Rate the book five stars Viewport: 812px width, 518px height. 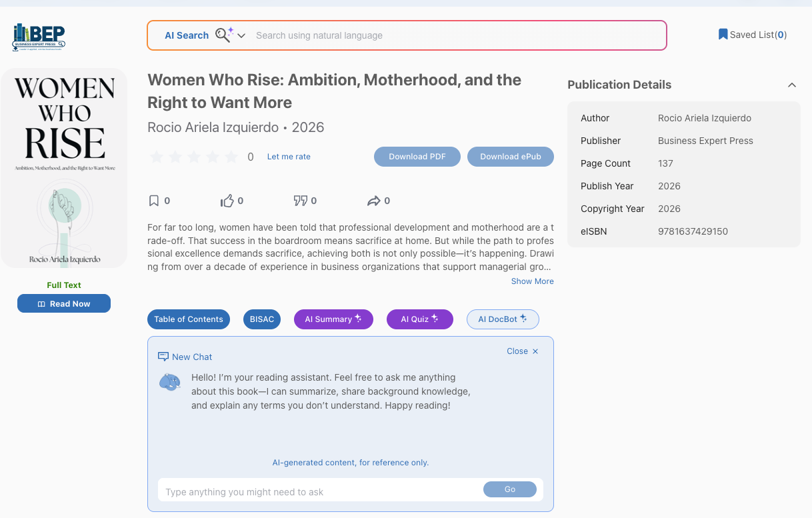pyautogui.click(x=231, y=157)
